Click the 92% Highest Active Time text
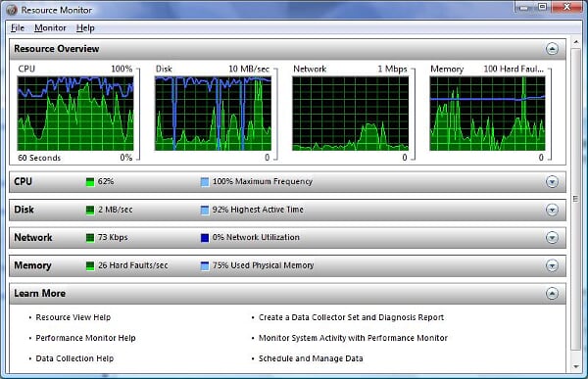This screenshot has height=379, width=588. (258, 210)
